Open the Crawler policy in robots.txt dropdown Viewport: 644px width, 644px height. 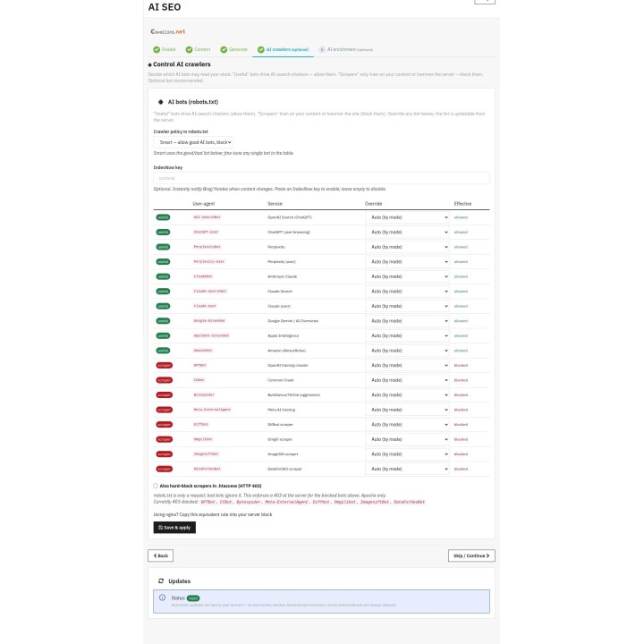pos(193,142)
